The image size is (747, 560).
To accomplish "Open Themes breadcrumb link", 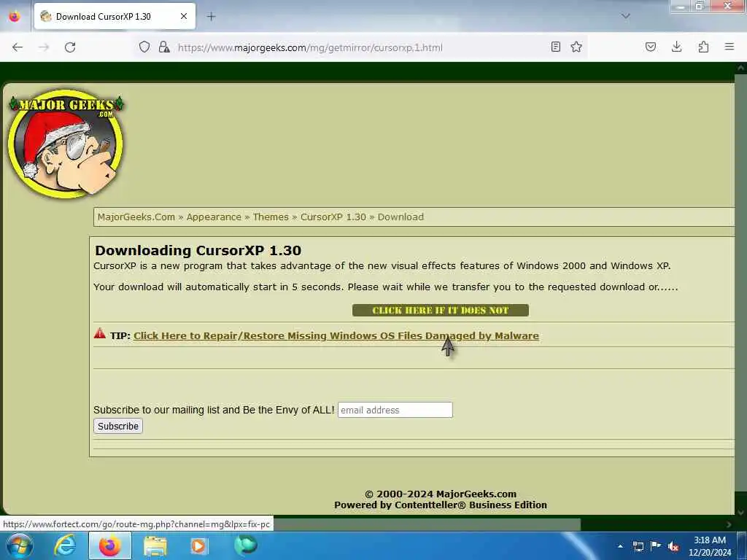I will point(271,217).
